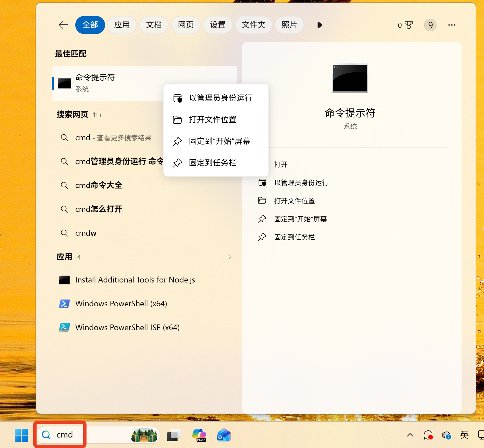Open the three-dot more options menu
The height and width of the screenshot is (448, 484).
pyautogui.click(x=452, y=25)
